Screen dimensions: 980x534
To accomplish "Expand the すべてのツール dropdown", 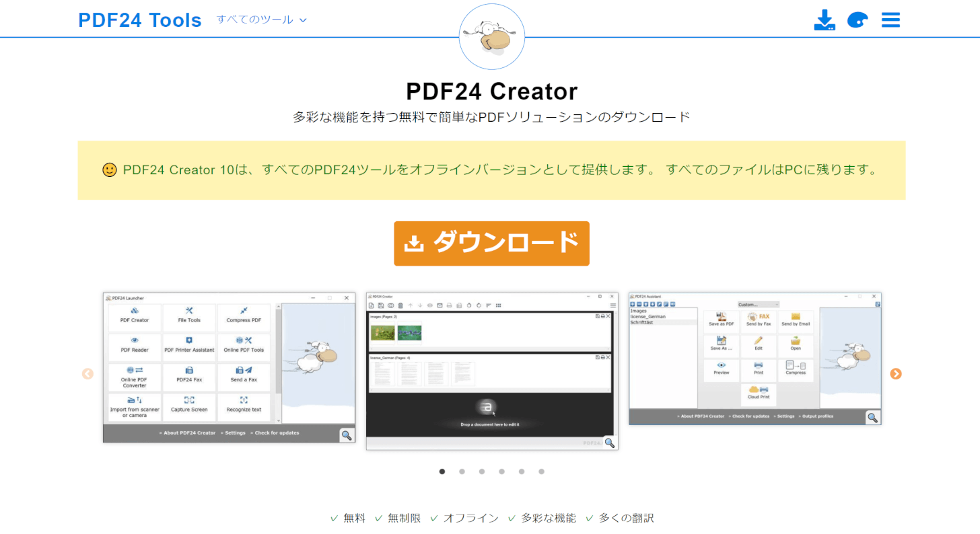I will tap(262, 20).
